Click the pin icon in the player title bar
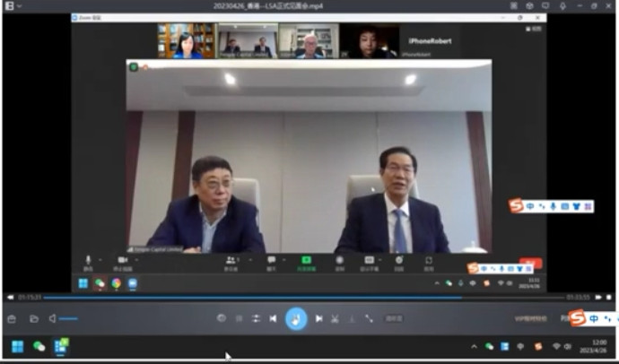 (562, 6)
